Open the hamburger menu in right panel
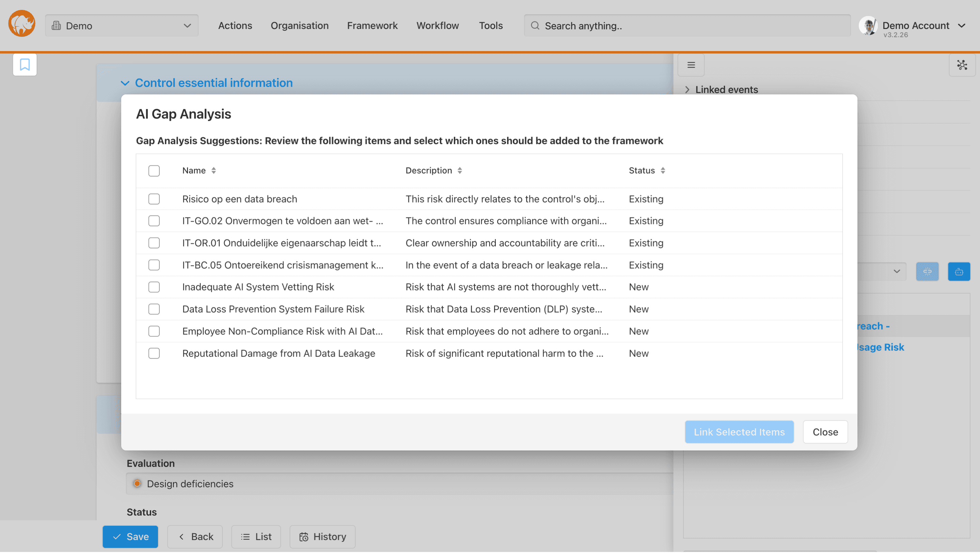980x553 pixels. tap(691, 65)
